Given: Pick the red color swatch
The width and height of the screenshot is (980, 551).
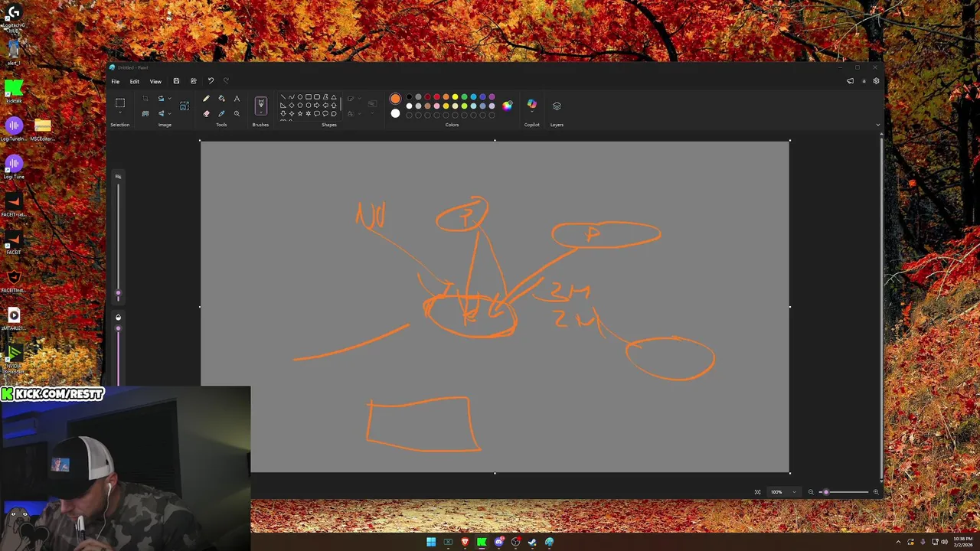Looking at the screenshot, I should pos(436,97).
